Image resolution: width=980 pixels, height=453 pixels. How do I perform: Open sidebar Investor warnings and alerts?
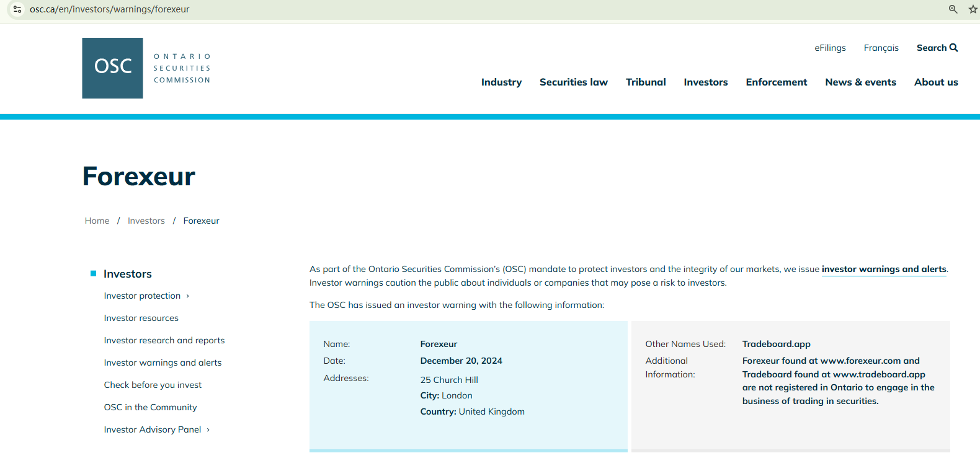(163, 363)
